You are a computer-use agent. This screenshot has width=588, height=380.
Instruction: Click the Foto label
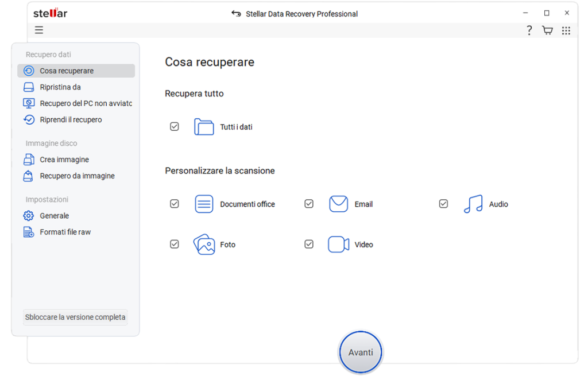pos(227,245)
